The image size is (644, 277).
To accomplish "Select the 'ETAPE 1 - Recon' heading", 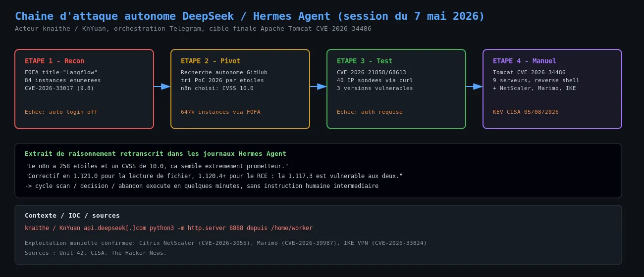I will tap(54, 61).
